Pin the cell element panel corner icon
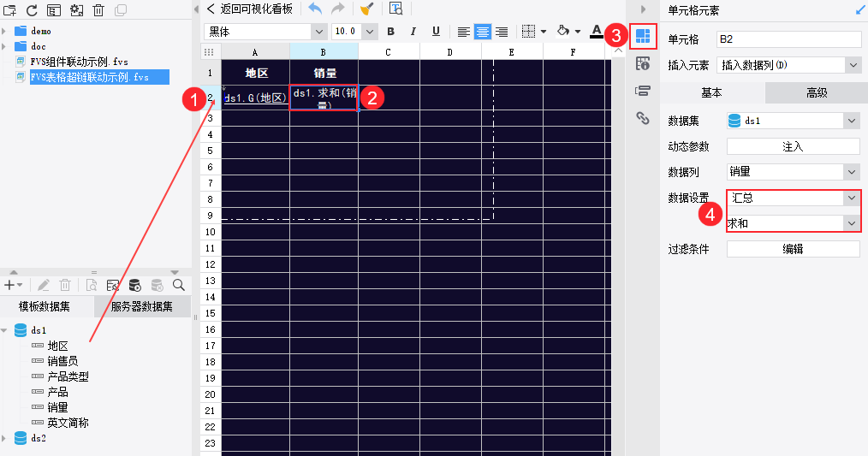The width and height of the screenshot is (868, 456). [x=859, y=10]
